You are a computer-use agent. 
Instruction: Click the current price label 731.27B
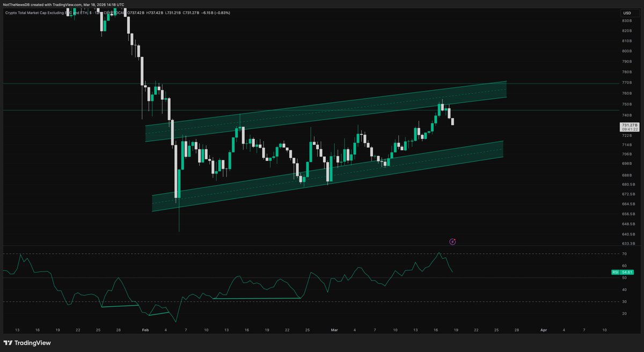[628, 124]
